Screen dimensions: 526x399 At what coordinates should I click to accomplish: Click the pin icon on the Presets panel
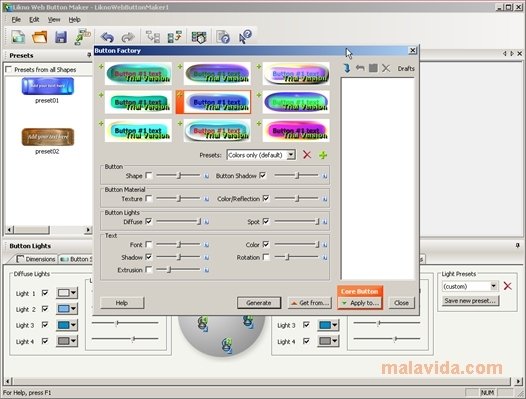89,55
